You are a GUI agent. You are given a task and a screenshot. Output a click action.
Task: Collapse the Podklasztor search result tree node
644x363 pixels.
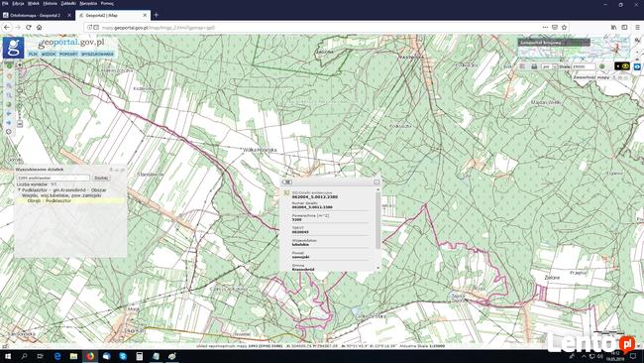click(x=19, y=190)
